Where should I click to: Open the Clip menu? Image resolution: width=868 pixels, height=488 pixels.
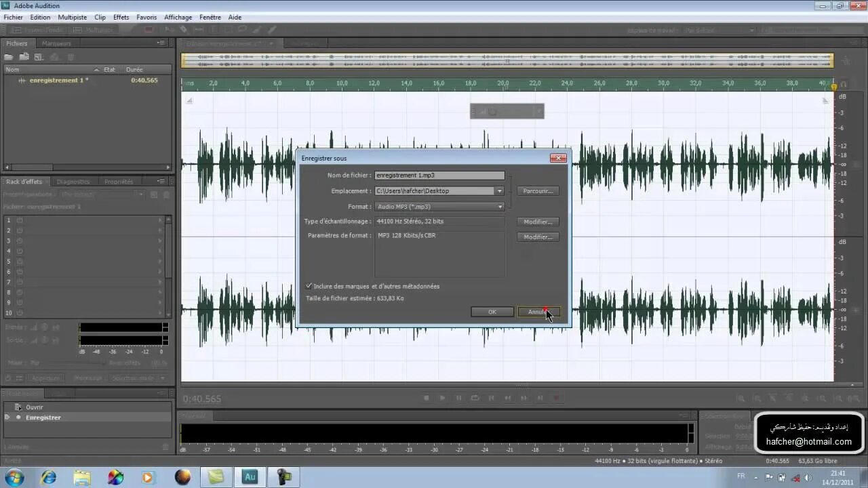pos(100,17)
